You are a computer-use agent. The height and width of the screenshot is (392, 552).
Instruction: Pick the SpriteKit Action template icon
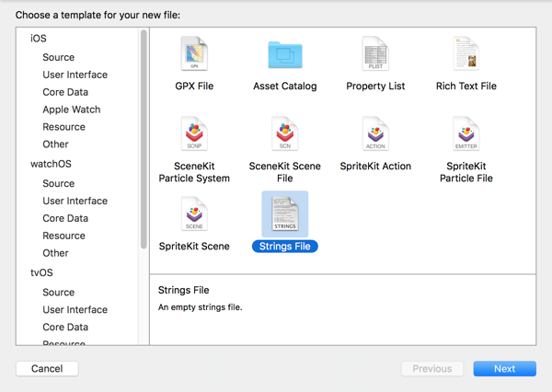[x=375, y=135]
